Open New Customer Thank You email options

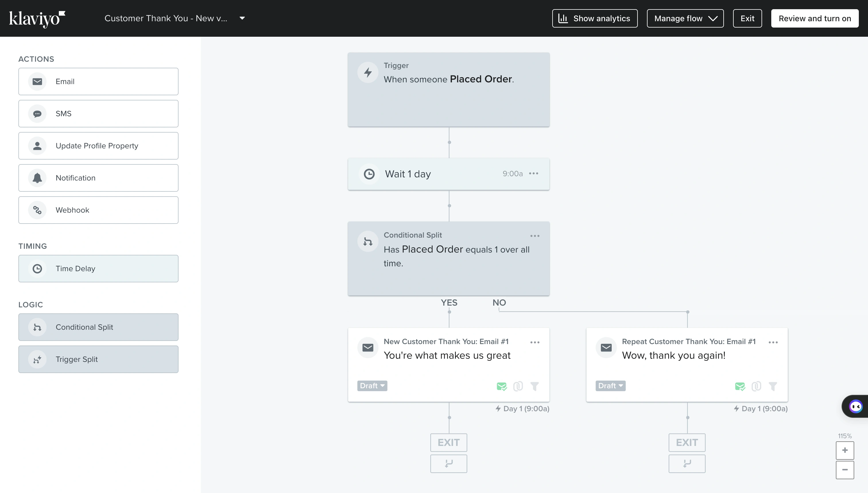pyautogui.click(x=535, y=343)
